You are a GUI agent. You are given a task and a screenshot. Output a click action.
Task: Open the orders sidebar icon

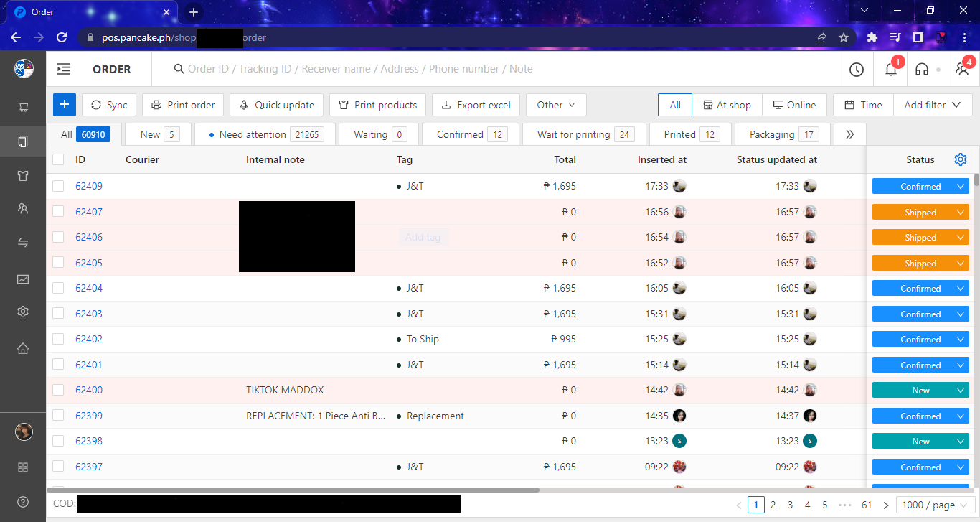[23, 141]
